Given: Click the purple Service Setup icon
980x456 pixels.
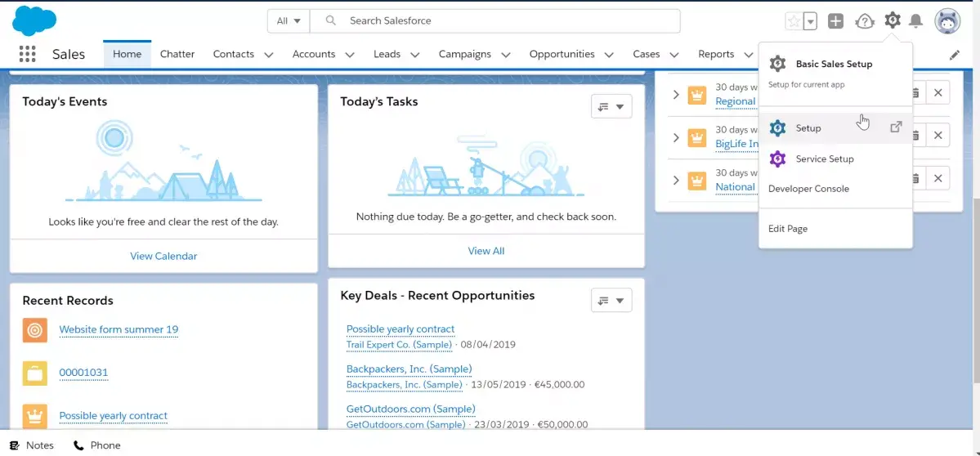Looking at the screenshot, I should click(777, 159).
